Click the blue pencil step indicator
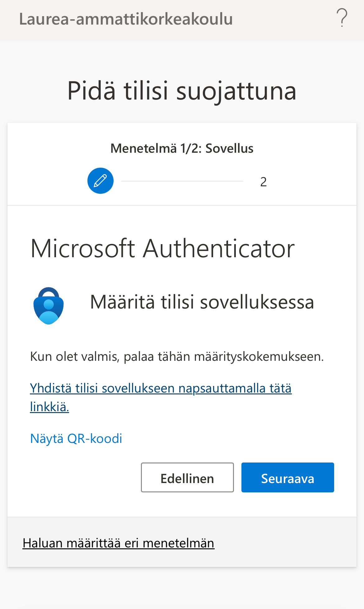The height and width of the screenshot is (609, 364). click(x=100, y=181)
